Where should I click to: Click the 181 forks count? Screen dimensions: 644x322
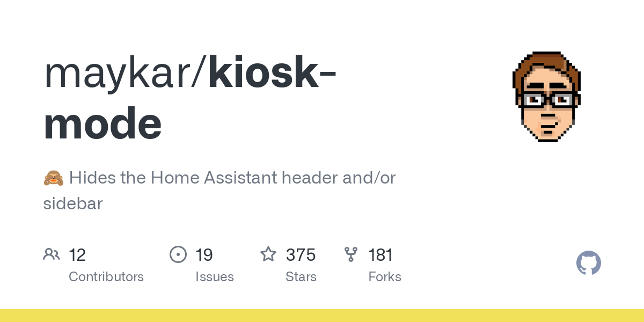381,254
